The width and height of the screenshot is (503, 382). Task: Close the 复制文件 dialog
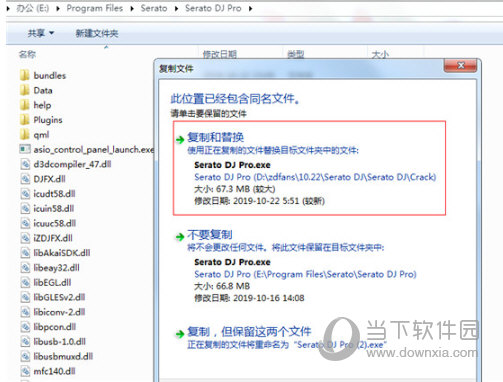(460, 66)
